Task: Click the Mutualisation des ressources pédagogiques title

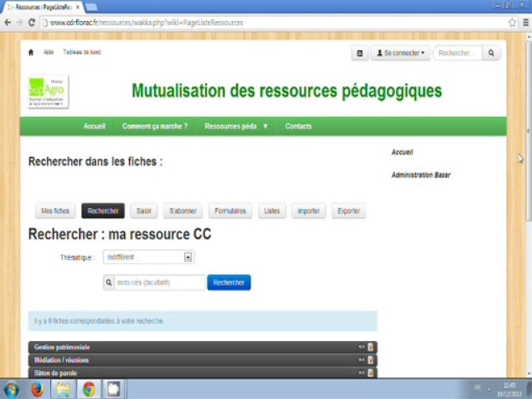Action: 287,91
